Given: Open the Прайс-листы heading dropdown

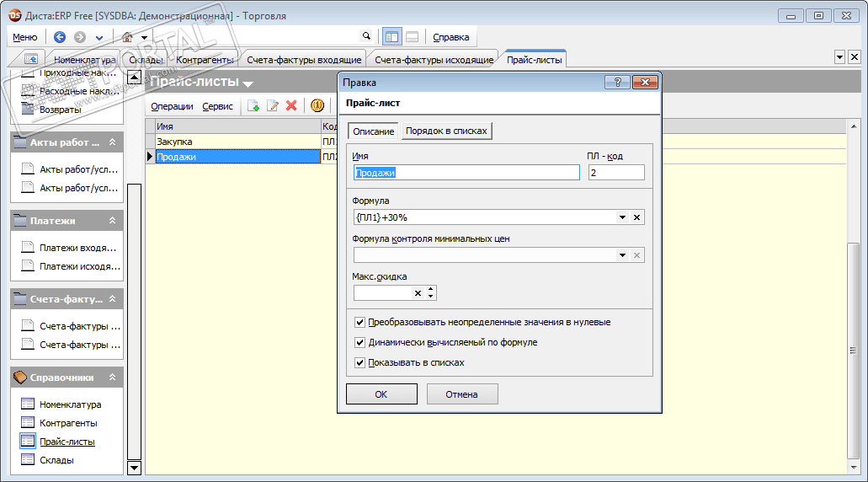Looking at the screenshot, I should 248,84.
